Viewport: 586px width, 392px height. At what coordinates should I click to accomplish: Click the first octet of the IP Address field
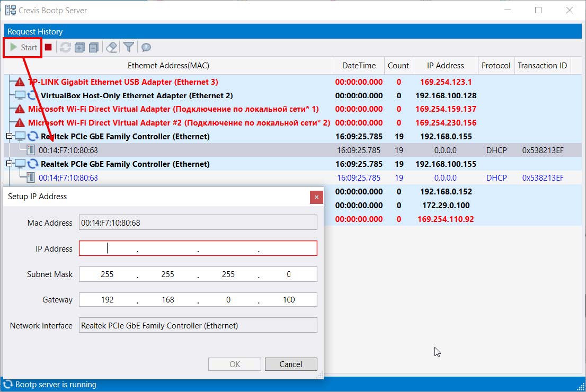[108, 248]
